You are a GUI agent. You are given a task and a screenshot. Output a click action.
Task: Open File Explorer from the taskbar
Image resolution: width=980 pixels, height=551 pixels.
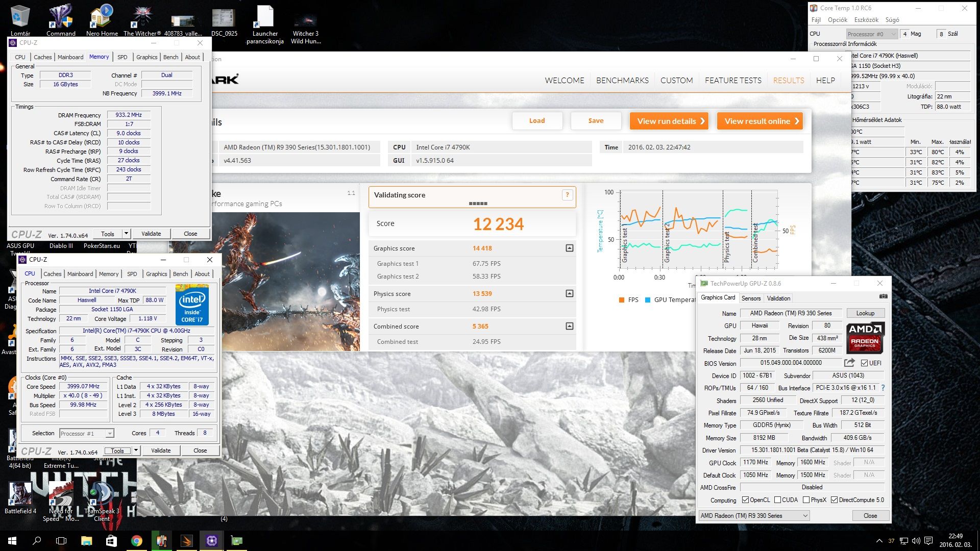coord(86,541)
